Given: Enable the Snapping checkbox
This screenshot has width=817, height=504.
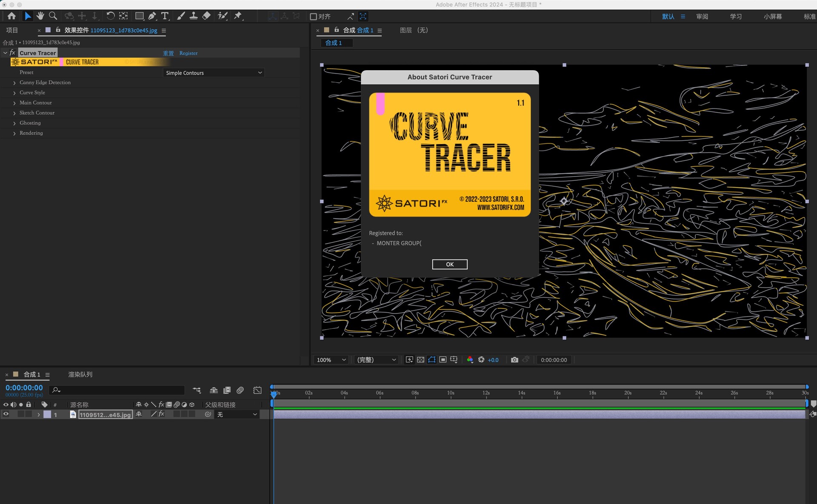Looking at the screenshot, I should coord(313,17).
